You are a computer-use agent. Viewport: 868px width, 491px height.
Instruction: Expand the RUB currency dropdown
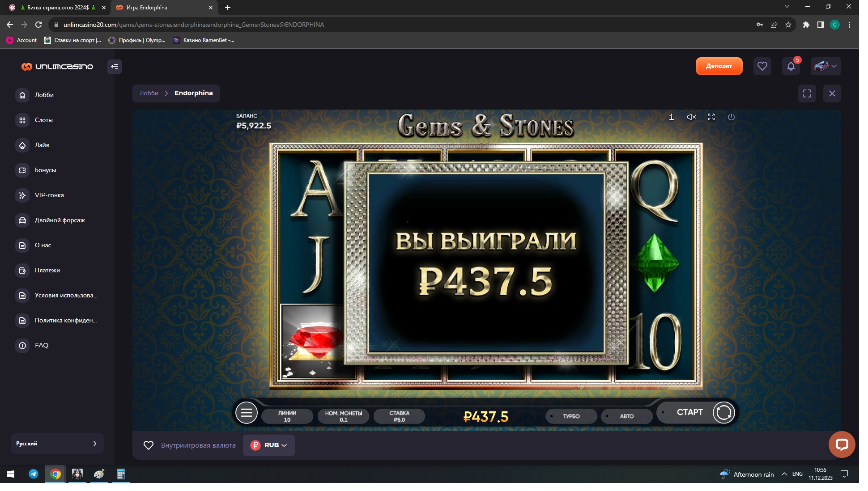pyautogui.click(x=269, y=445)
